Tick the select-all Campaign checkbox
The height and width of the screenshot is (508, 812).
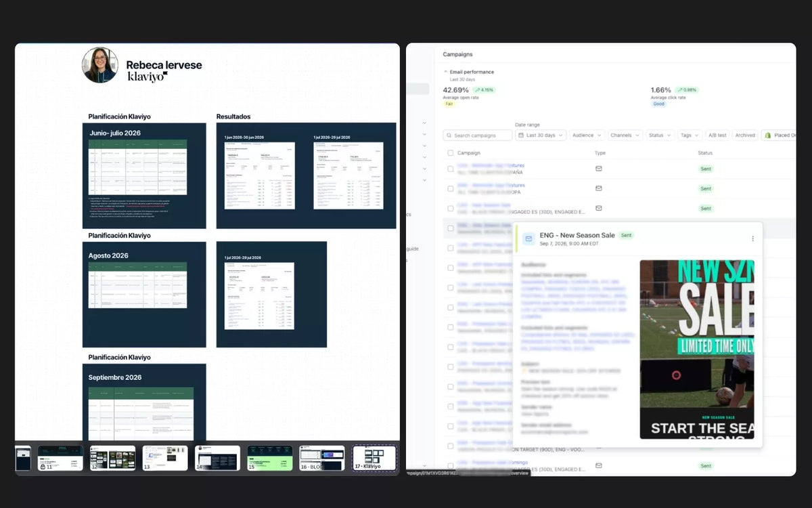[x=451, y=153]
